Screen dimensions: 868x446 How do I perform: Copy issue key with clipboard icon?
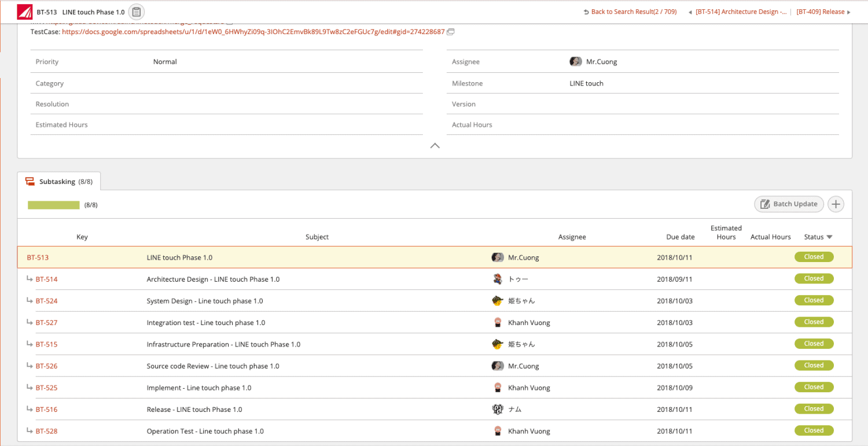[x=137, y=12]
